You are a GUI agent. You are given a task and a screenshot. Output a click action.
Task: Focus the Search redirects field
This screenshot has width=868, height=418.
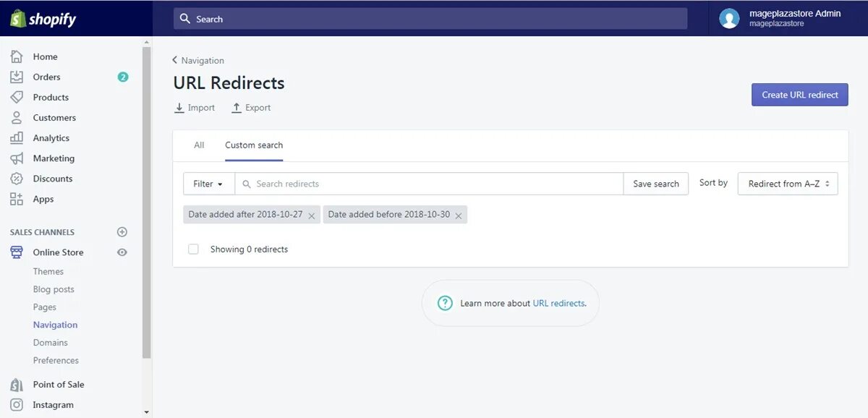tap(429, 184)
